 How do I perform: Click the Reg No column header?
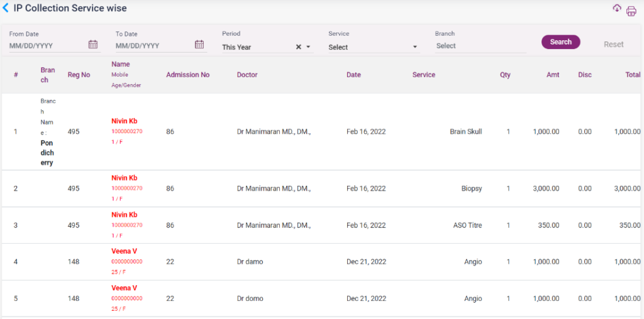(x=79, y=75)
